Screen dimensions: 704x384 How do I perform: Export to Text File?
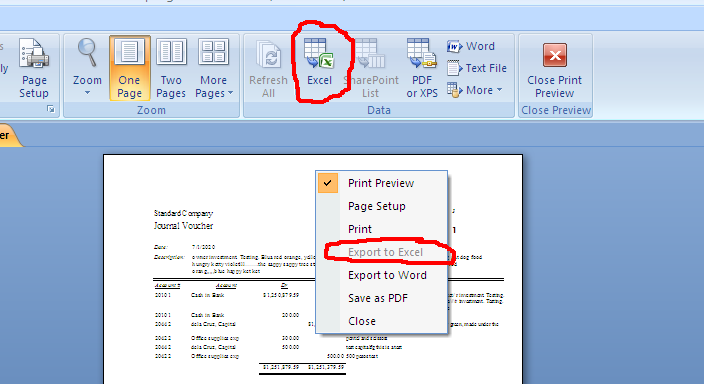coord(477,68)
